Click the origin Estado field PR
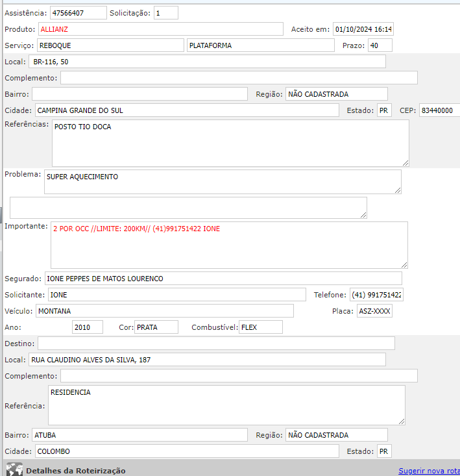Viewport: 460px width, 476px height. (x=384, y=110)
